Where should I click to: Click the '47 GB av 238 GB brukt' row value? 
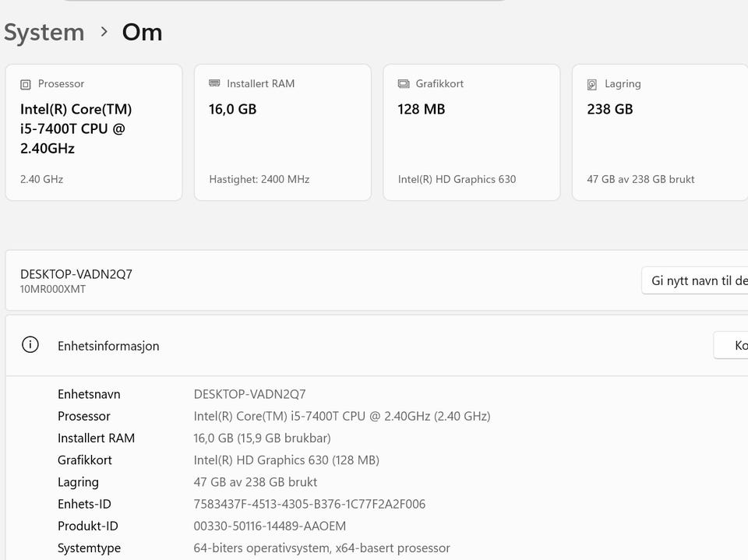tap(256, 482)
